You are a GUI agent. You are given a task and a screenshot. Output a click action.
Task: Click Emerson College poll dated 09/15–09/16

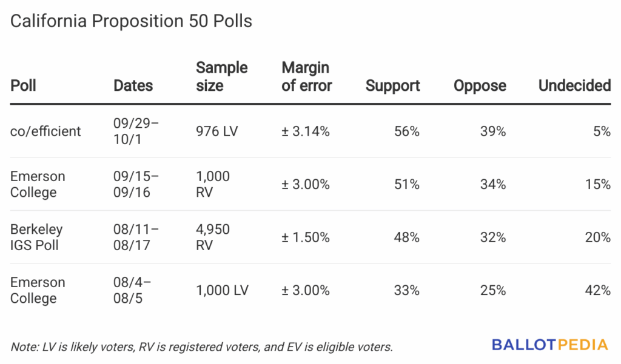pyautogui.click(x=38, y=184)
